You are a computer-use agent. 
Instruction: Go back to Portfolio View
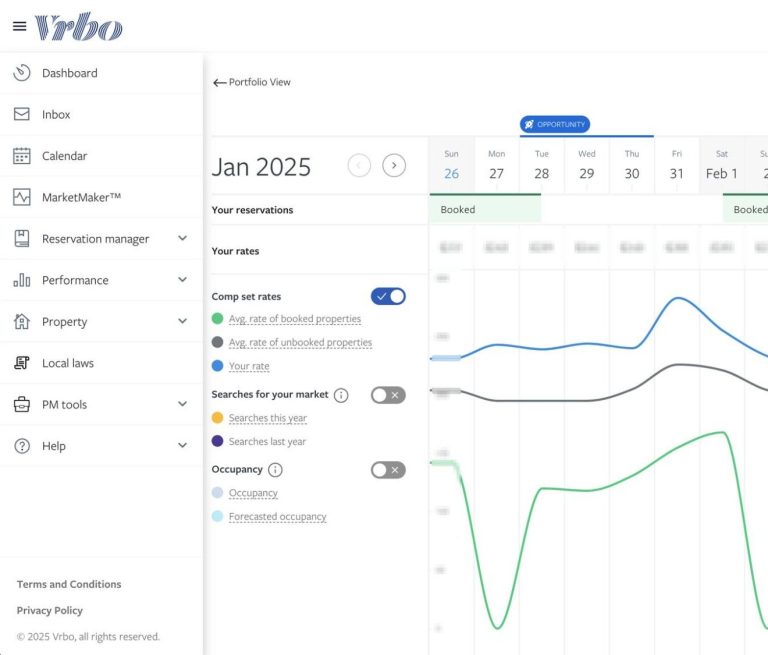click(x=252, y=82)
